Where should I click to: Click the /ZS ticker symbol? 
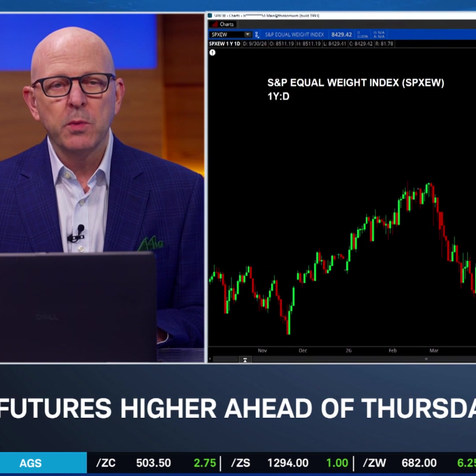click(241, 463)
